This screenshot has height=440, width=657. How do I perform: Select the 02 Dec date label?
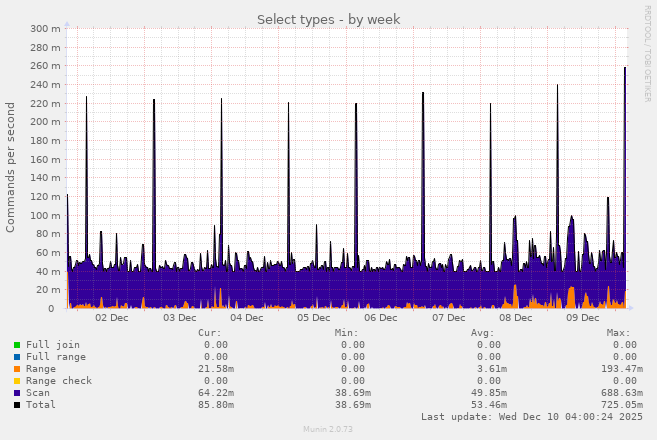pyautogui.click(x=111, y=318)
